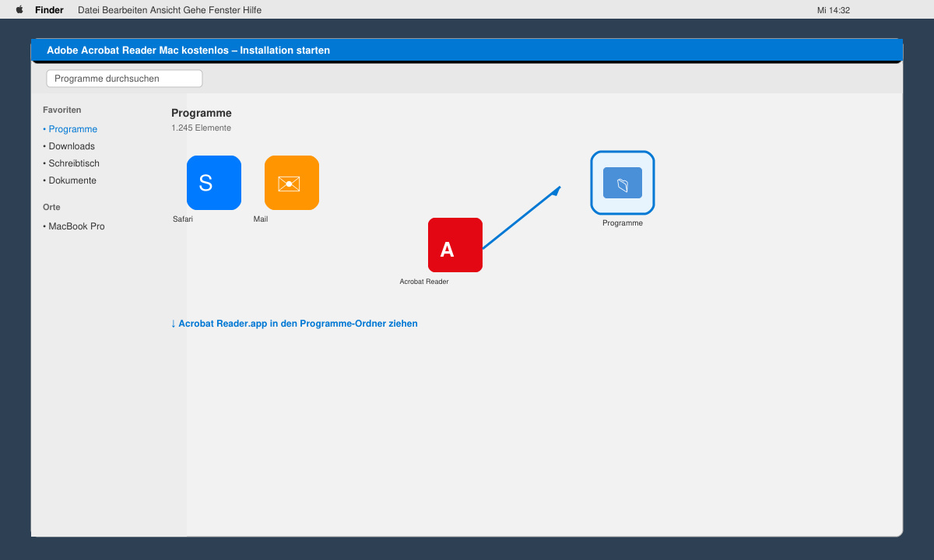Open the Ansicht menu
This screenshot has width=934, height=560.
coord(166,10)
